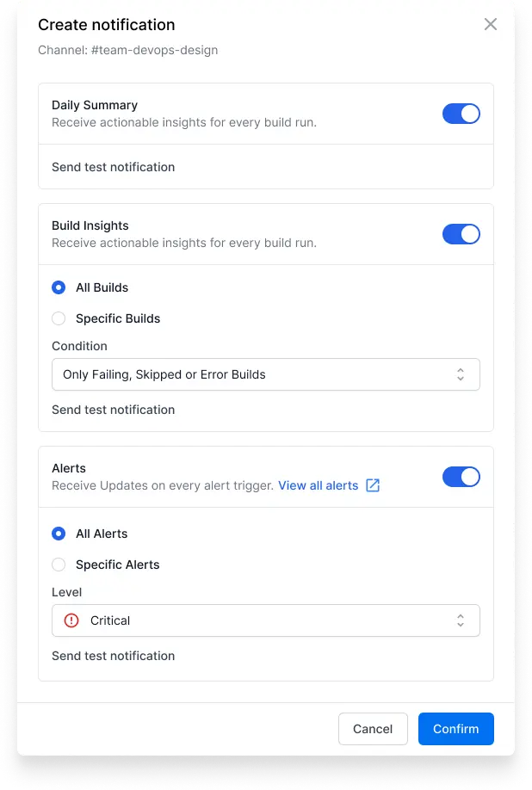Choose the Specific Alerts radio option
The height and width of the screenshot is (790, 532).
point(59,565)
